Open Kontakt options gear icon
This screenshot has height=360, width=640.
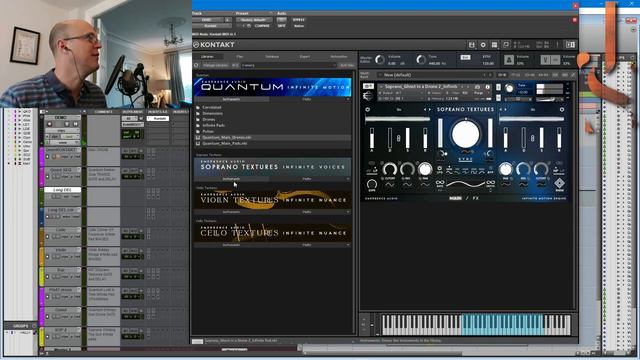click(483, 44)
